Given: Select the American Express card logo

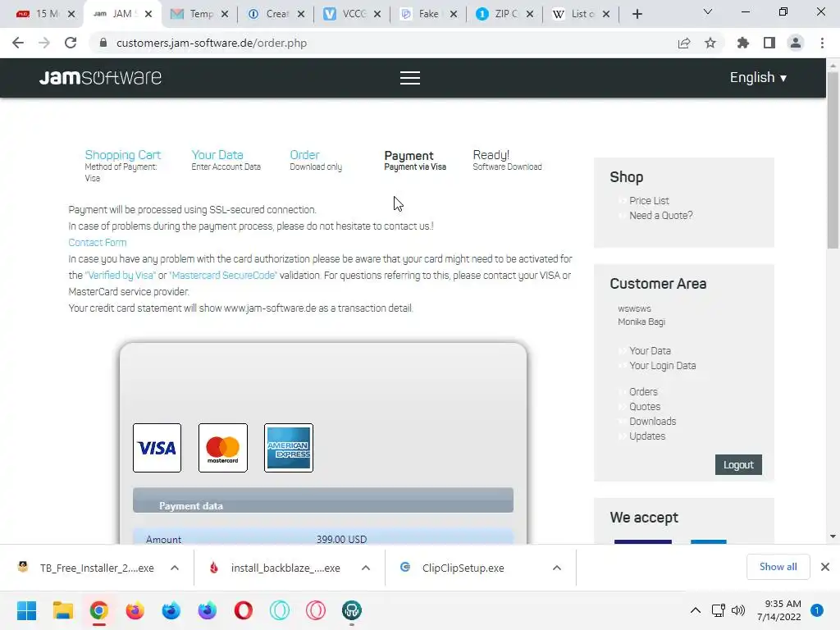Looking at the screenshot, I should [x=289, y=448].
